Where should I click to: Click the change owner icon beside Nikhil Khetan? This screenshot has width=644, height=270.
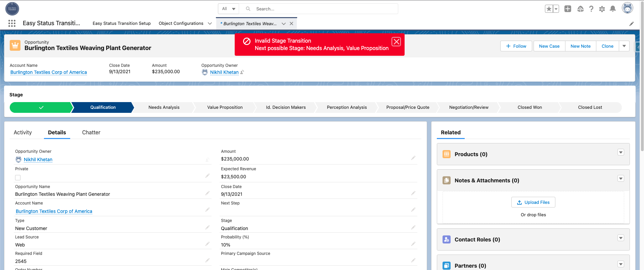click(242, 72)
